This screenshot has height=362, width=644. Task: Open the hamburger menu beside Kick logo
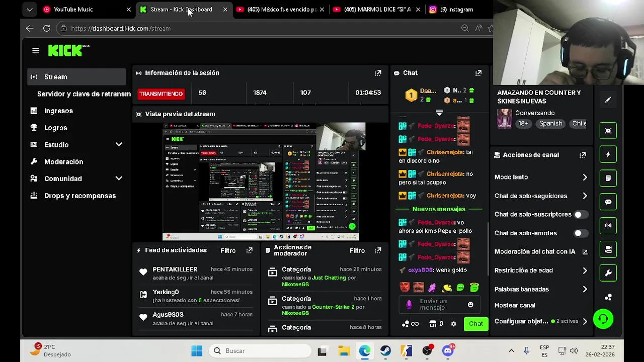click(x=36, y=50)
